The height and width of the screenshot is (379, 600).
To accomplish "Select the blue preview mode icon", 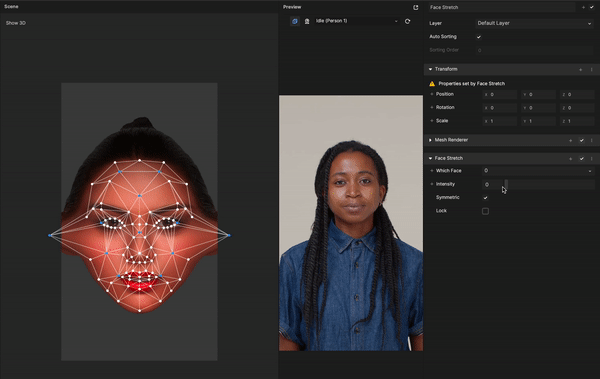I will pos(295,21).
